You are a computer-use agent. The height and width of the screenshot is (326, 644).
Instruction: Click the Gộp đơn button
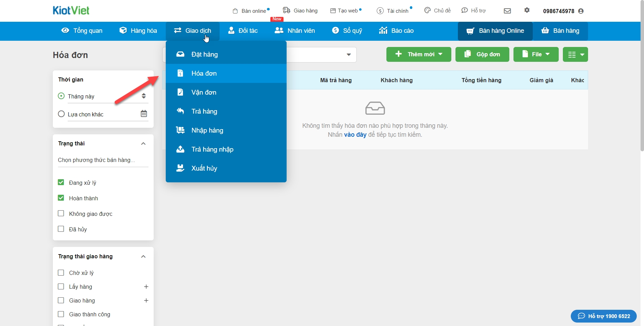click(482, 55)
